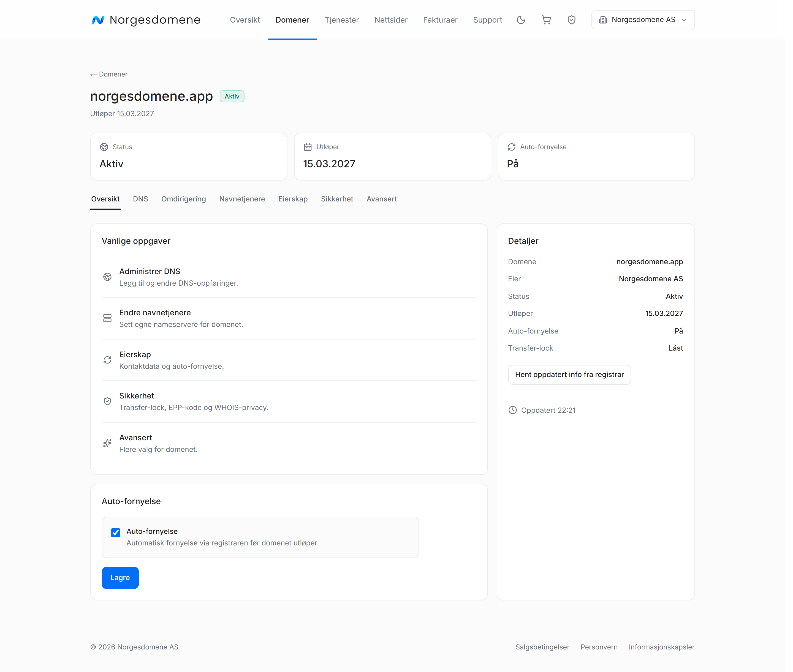Screen dimensions: 793x672
Task: Click the green Aktiv badge
Action: (x=232, y=96)
